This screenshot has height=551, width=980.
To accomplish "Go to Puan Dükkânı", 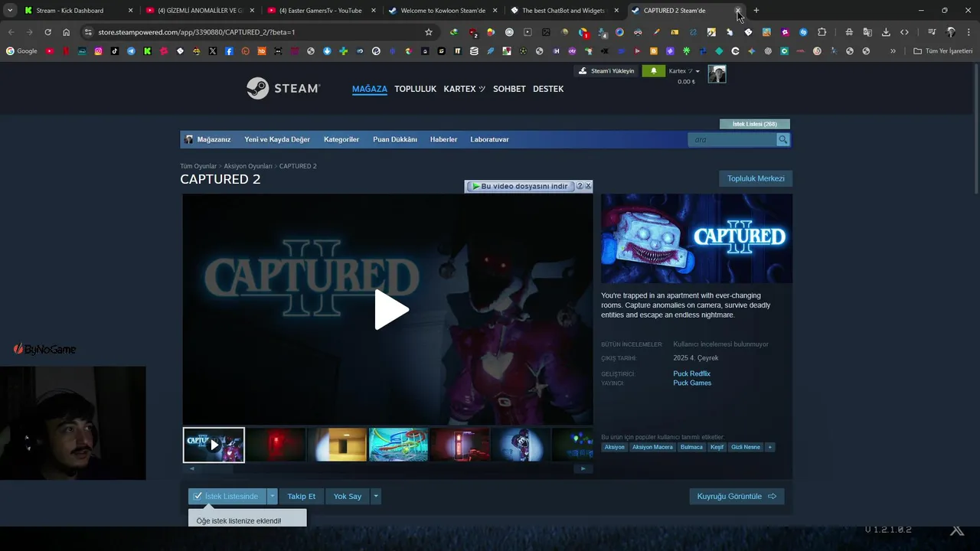I will (395, 139).
